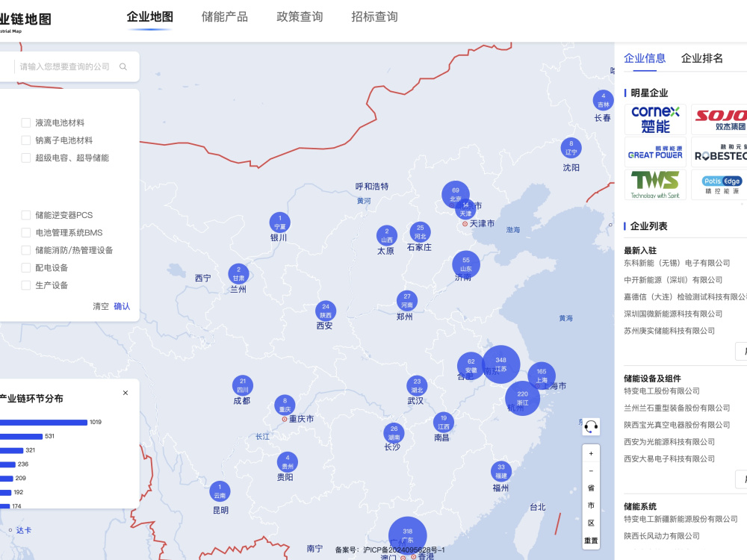Click the search magnifier icon
Screen dimensions: 747x560
click(123, 66)
